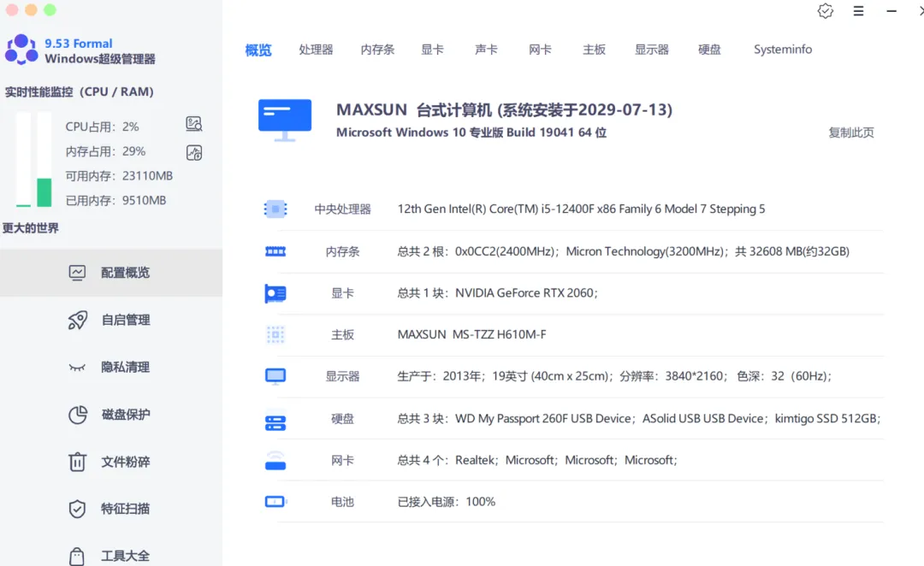Screen dimensions: 924x566
Task: Click the 更大的世界 heading
Action: coord(30,228)
